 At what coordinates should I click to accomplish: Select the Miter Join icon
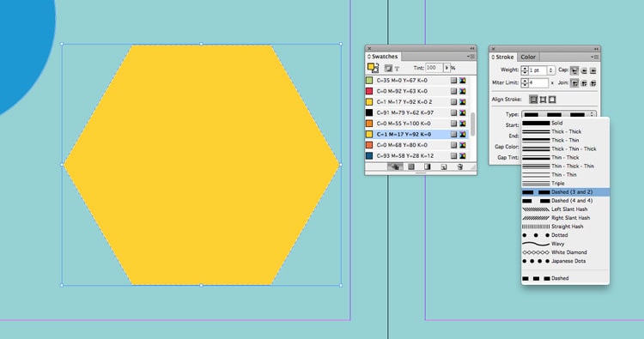pyautogui.click(x=574, y=83)
